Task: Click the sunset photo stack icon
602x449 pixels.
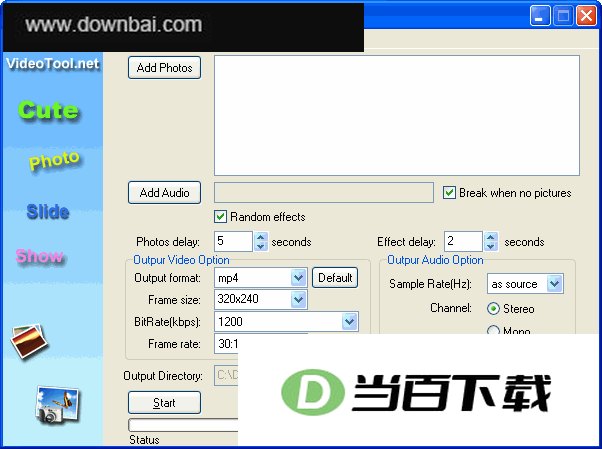Action: click(29, 340)
